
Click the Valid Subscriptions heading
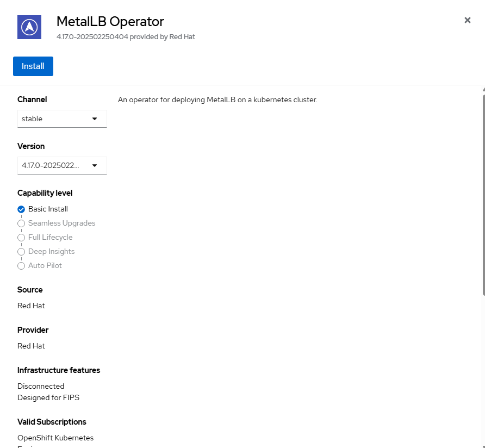52,422
